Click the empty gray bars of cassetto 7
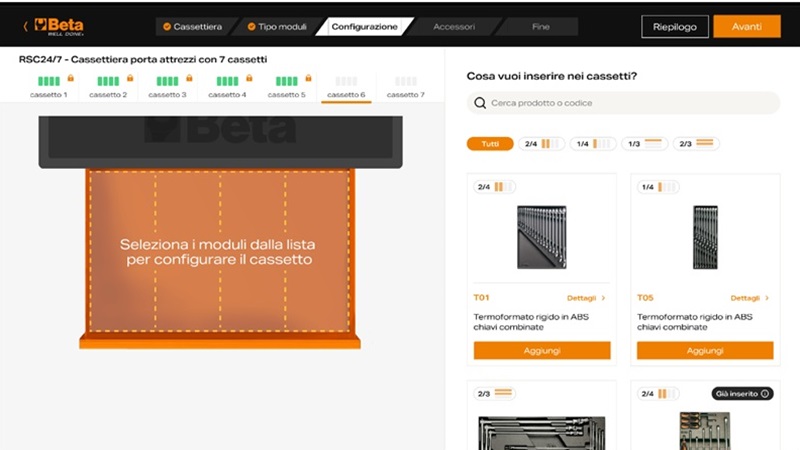Viewport: 800px width, 450px height. coord(406,81)
